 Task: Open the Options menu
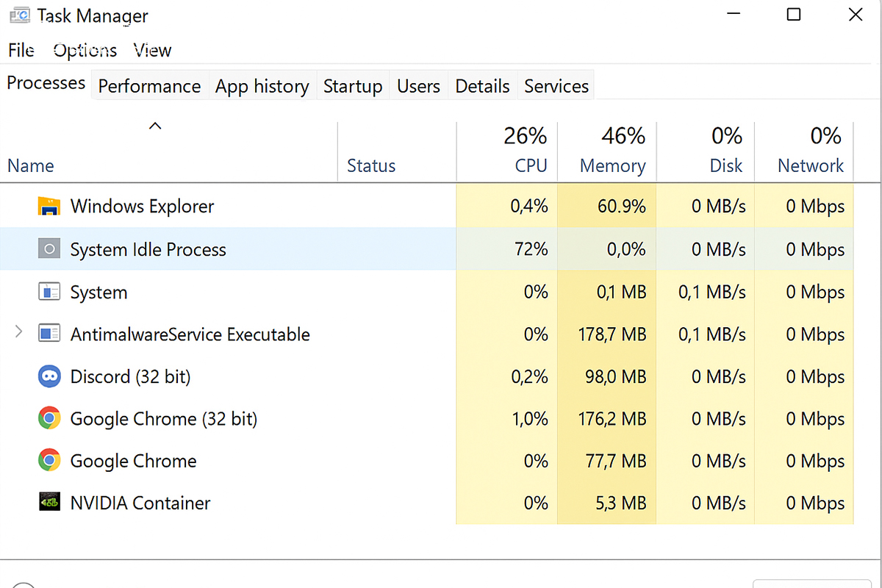pyautogui.click(x=85, y=50)
